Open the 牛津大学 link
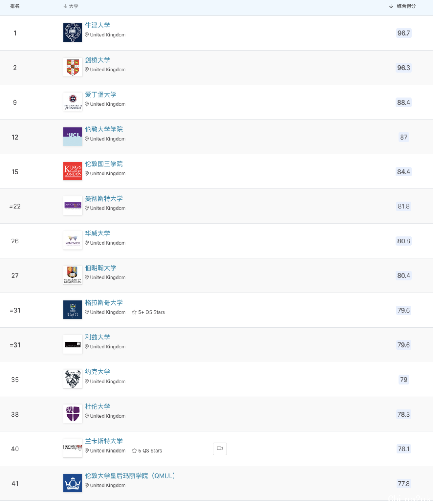 click(97, 25)
